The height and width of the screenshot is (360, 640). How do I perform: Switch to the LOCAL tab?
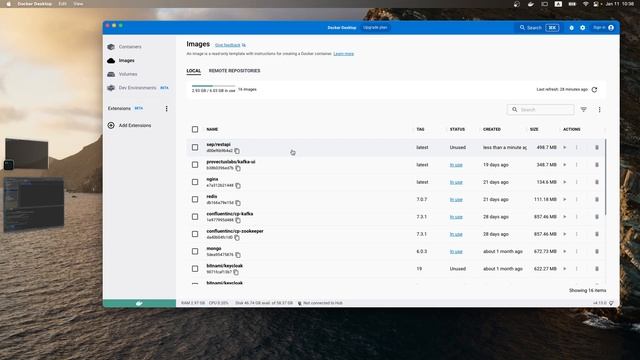pyautogui.click(x=193, y=71)
